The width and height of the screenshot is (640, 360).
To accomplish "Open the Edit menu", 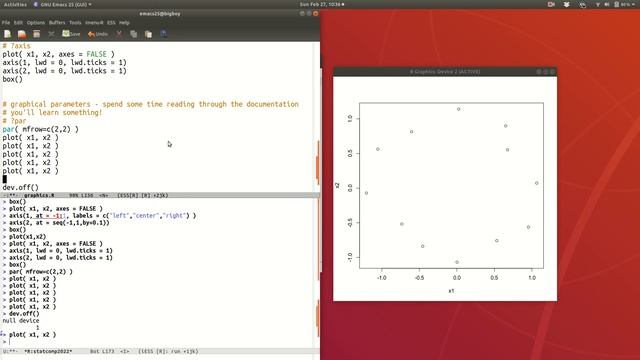I will click(x=18, y=23).
